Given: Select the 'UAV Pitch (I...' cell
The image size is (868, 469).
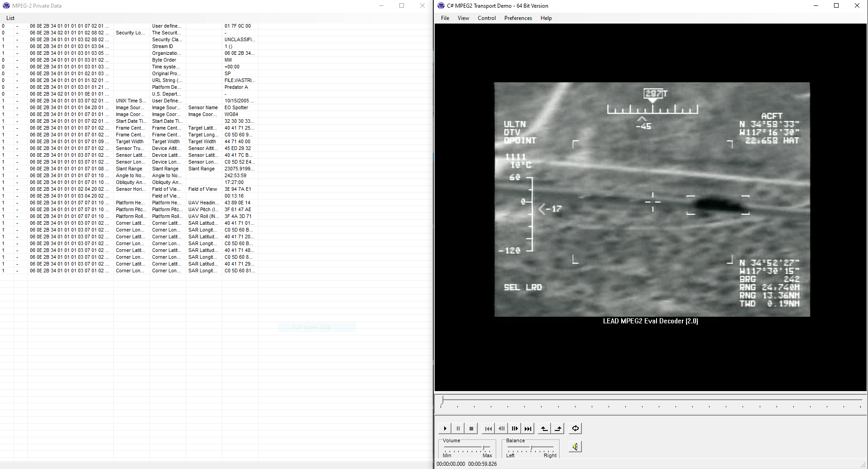Looking at the screenshot, I should click(203, 209).
